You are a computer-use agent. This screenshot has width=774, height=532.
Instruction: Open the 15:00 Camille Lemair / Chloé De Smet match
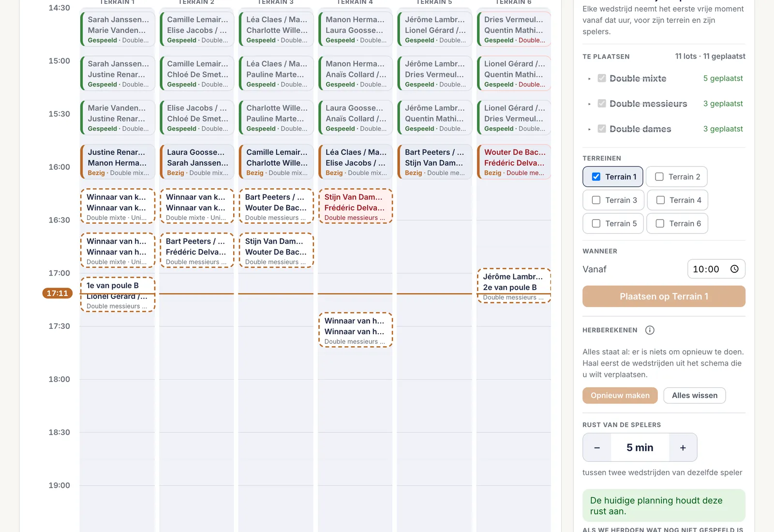(x=197, y=74)
